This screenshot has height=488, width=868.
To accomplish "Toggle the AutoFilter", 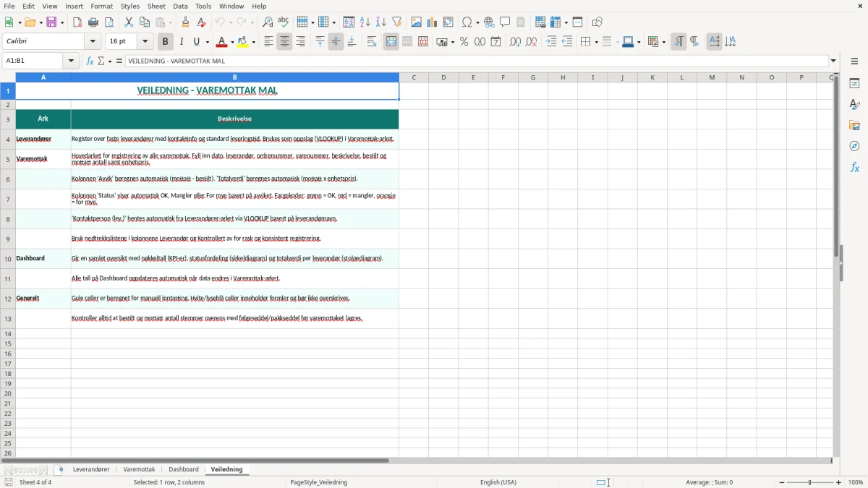I will pos(397,22).
